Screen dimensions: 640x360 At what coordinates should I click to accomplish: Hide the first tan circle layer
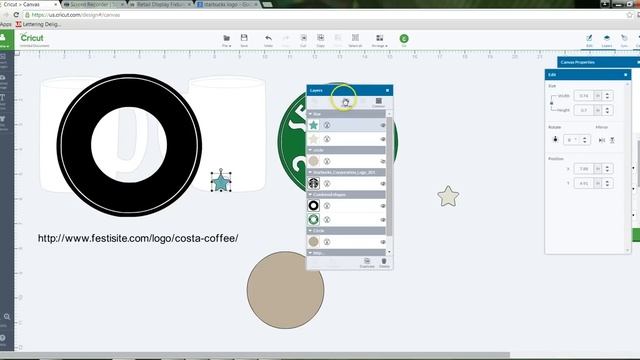383,161
